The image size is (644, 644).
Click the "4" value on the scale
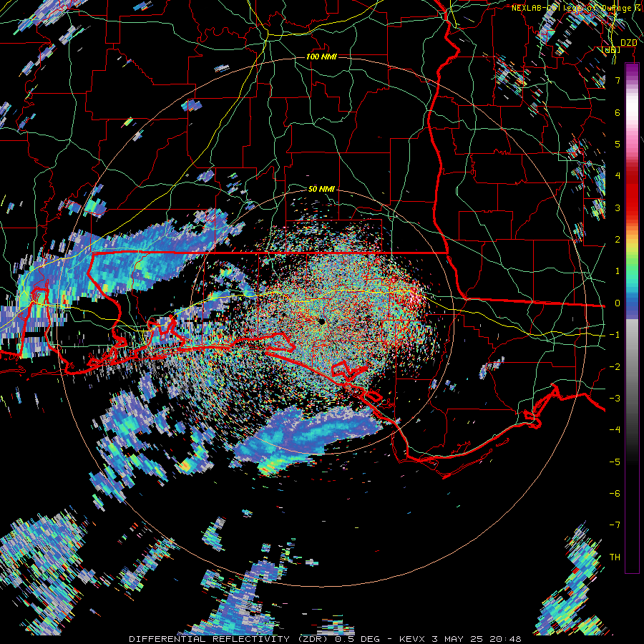[x=618, y=176]
